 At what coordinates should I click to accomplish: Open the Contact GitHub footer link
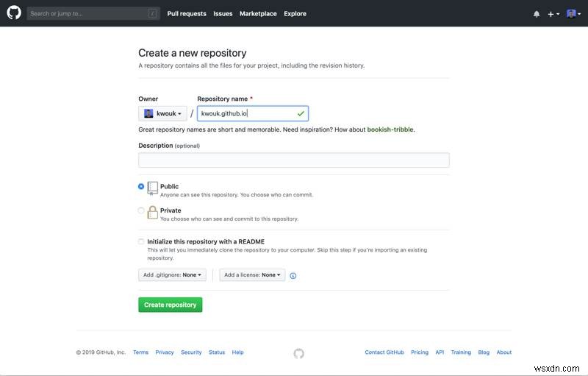(384, 352)
